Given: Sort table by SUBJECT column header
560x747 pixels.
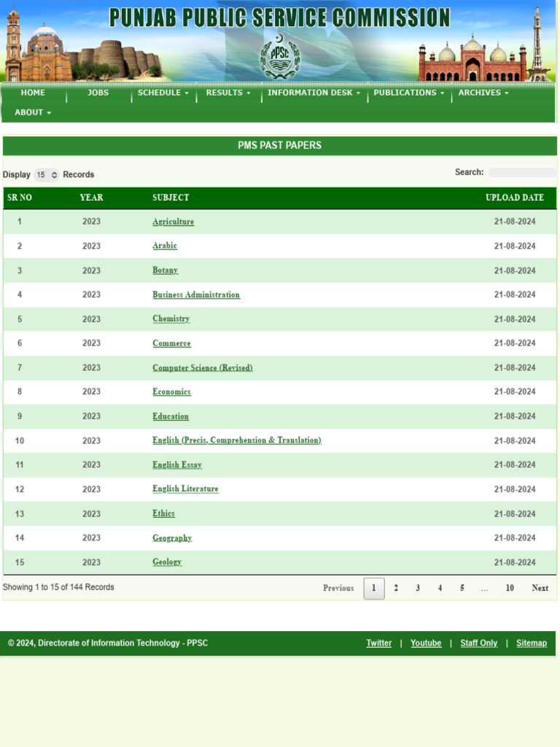Looking at the screenshot, I should point(171,197).
